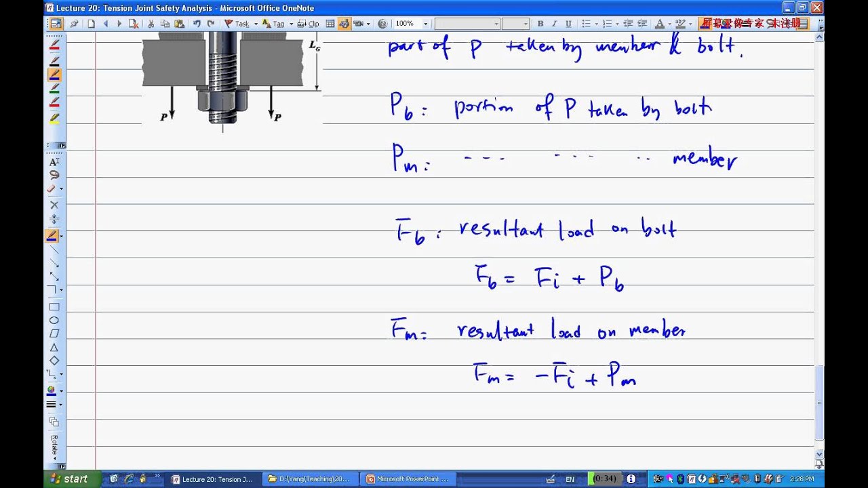The image size is (868, 488).
Task: Open bullets style dropdown arrow
Action: [596, 24]
